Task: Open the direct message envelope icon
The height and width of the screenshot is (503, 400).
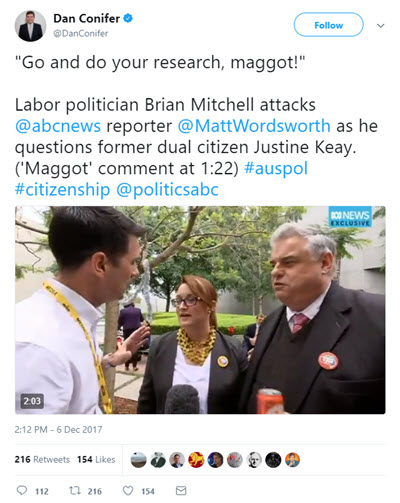Action: 181,491
